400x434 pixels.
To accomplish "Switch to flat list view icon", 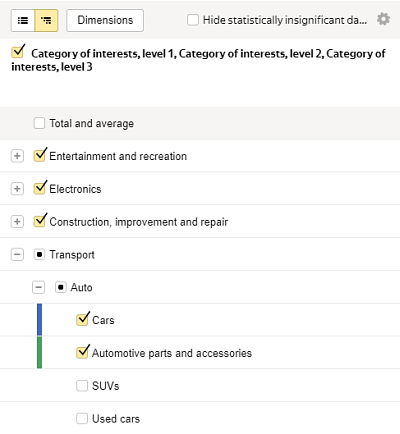I will pyautogui.click(x=23, y=20).
